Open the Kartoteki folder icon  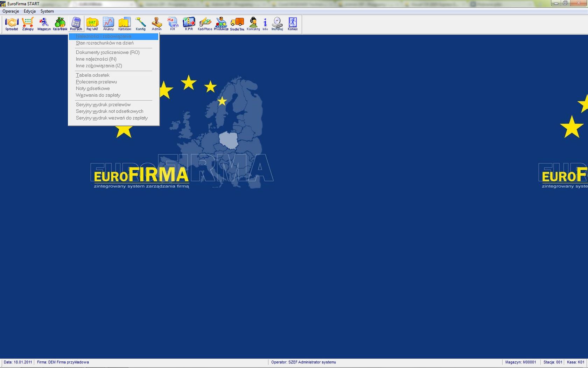[x=125, y=24]
